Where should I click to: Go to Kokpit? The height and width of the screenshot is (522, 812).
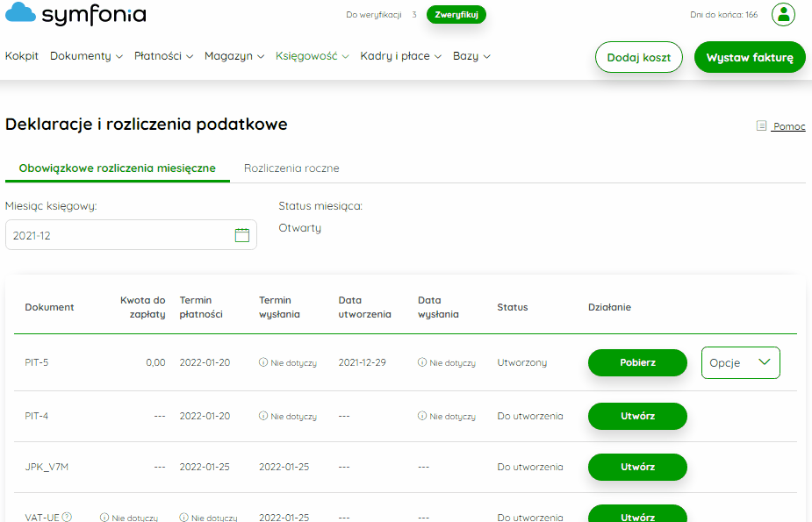point(22,56)
